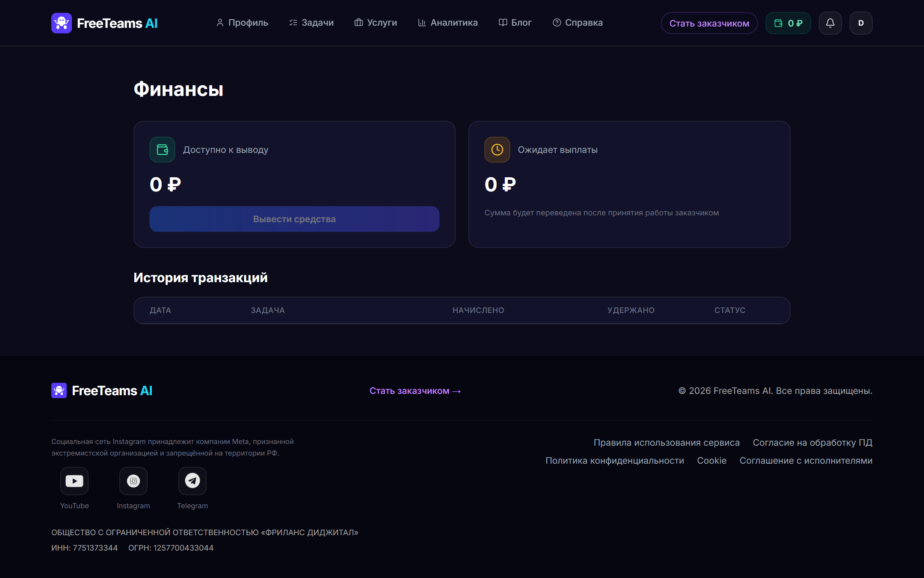Click the ЗАДАЧА column header
This screenshot has width=924, height=578.
[268, 310]
